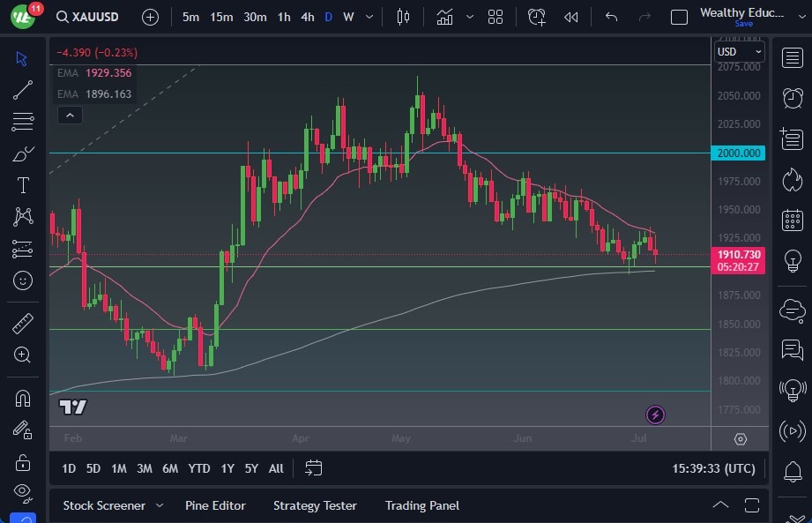Hide all drawings with eye icon

(23, 492)
